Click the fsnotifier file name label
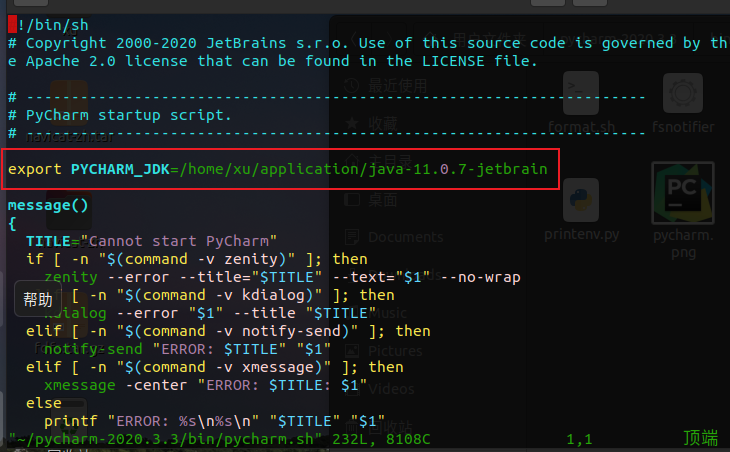Viewport: 730px width, 452px height. coord(683,127)
